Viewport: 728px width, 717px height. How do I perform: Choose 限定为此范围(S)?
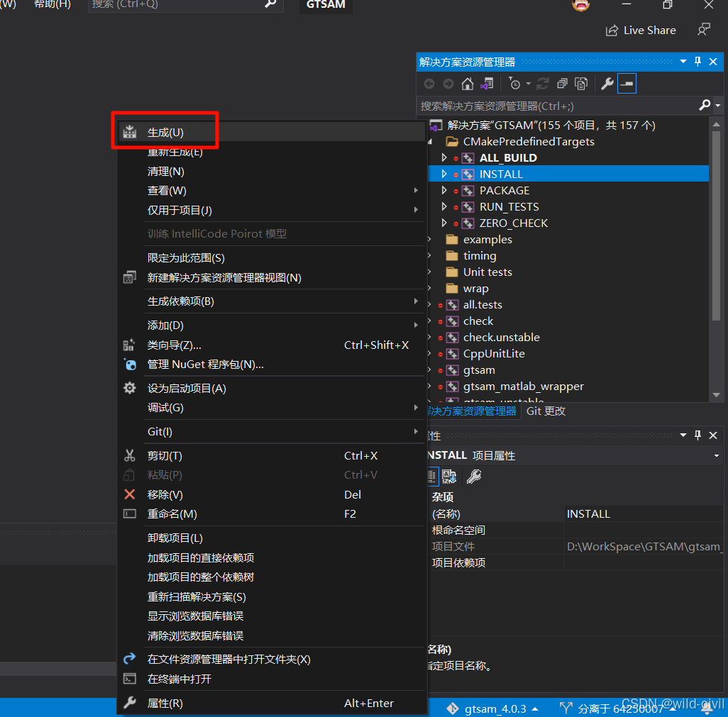[271, 258]
